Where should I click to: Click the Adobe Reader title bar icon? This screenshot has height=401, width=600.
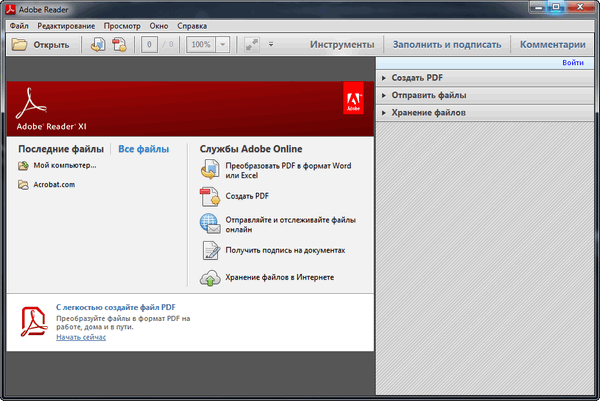[x=10, y=9]
